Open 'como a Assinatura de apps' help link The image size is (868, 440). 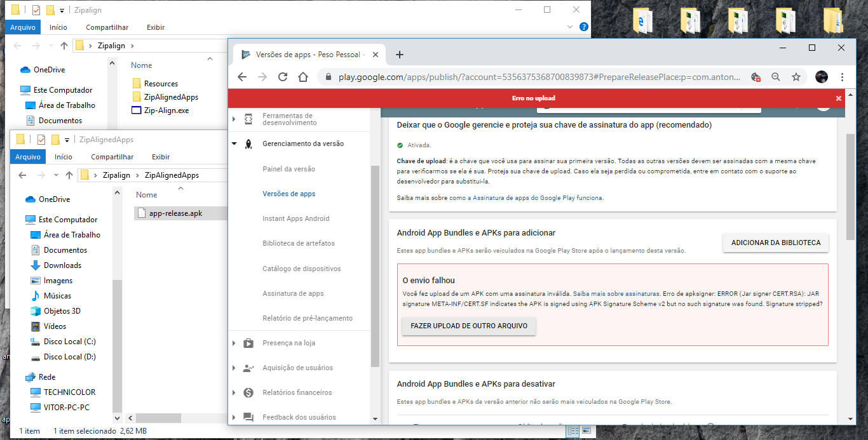(x=526, y=198)
